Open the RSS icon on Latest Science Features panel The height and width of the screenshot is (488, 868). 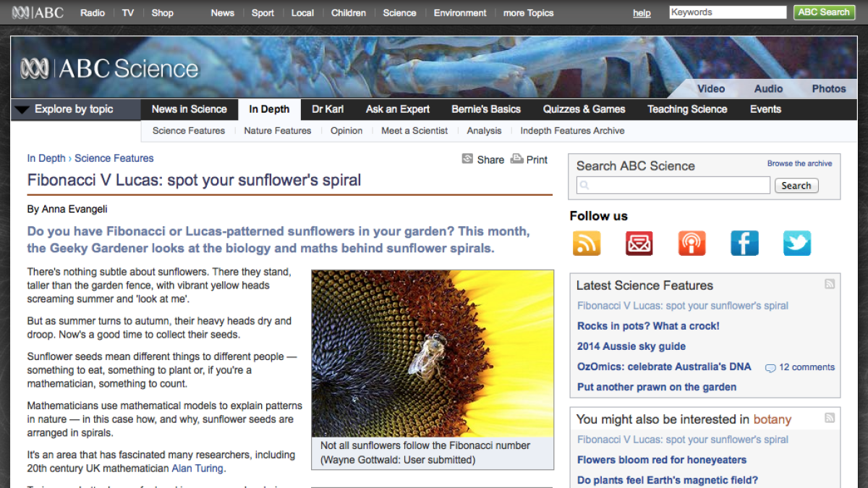(x=829, y=284)
